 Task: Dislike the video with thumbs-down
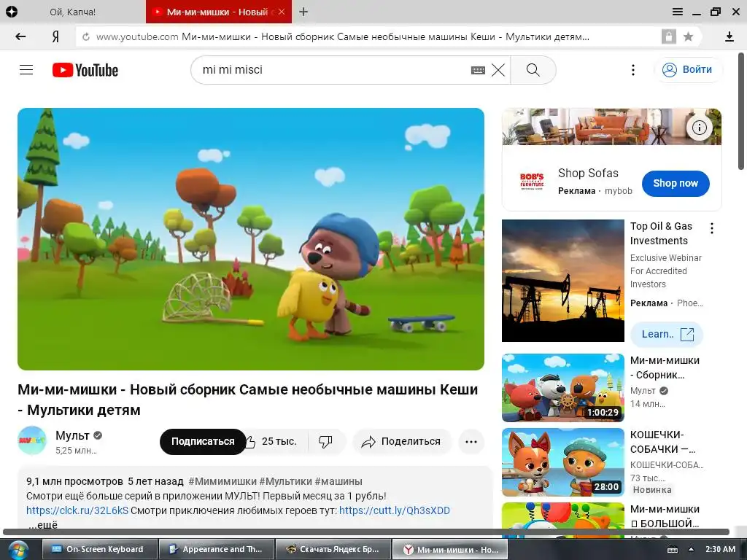click(326, 441)
